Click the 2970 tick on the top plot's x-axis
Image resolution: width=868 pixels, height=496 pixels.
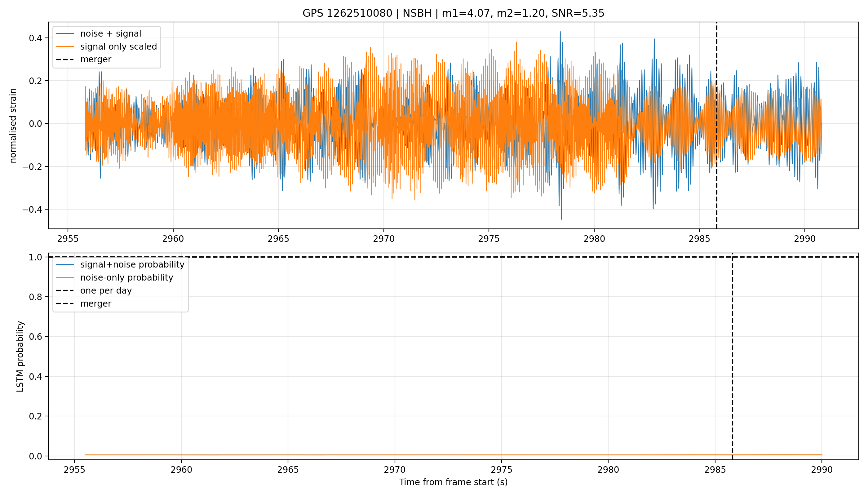tap(383, 239)
